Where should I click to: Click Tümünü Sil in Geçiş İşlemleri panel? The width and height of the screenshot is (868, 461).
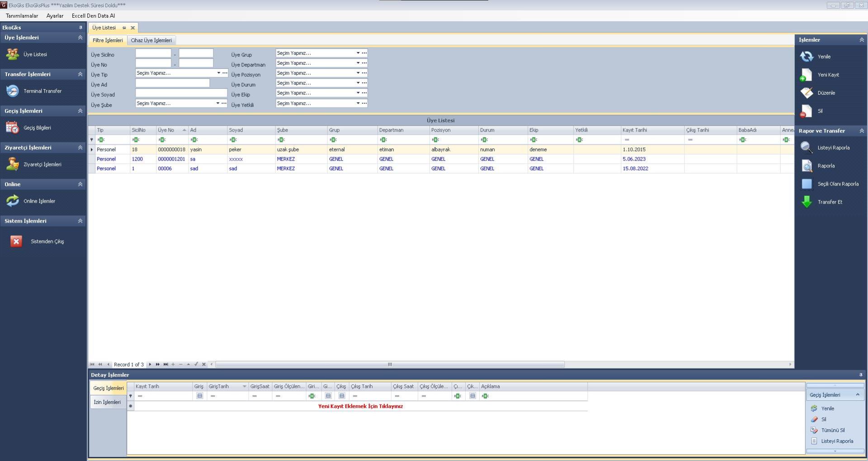833,430
